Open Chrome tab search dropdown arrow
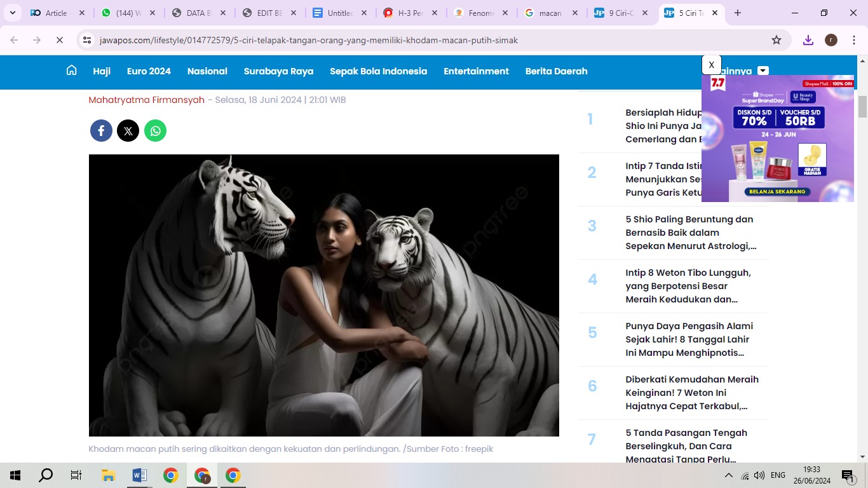This screenshot has width=868, height=488. coord(13,13)
